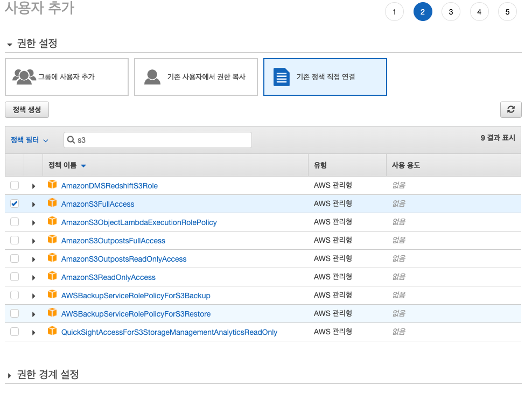Screen dimensions: 532x407
Task: Expand the AmazonS3FullAccess row details
Action: click(33, 205)
